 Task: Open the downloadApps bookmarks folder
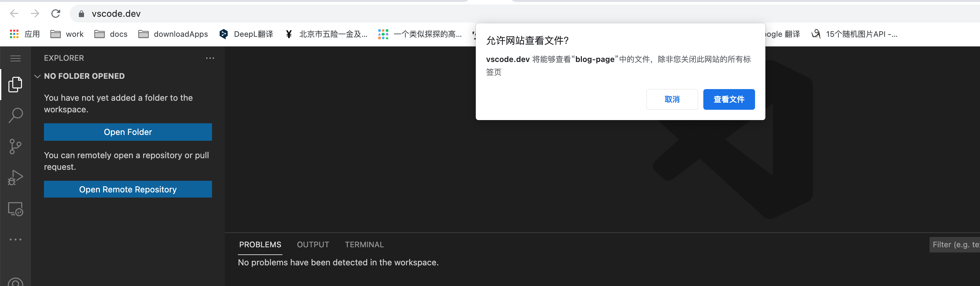click(173, 34)
